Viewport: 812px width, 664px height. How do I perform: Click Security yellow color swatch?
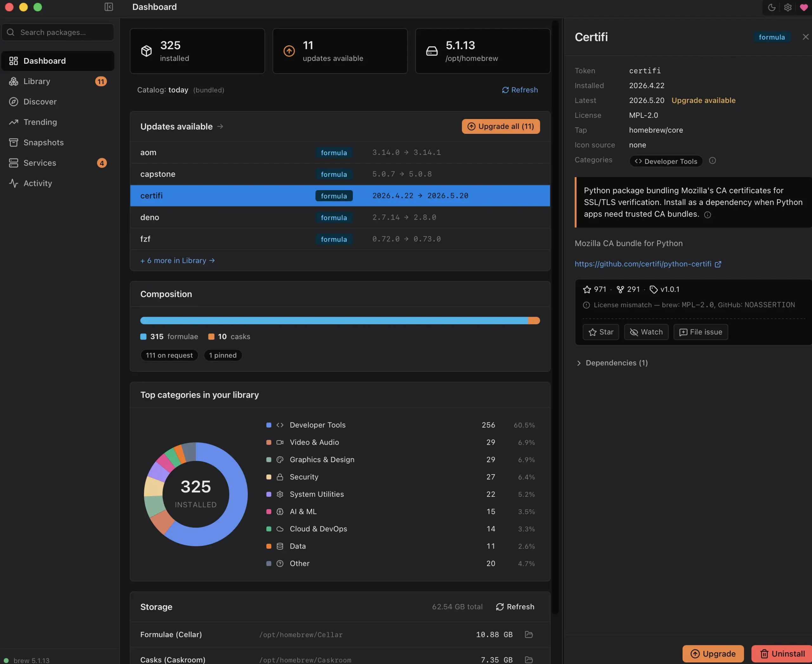tap(269, 477)
